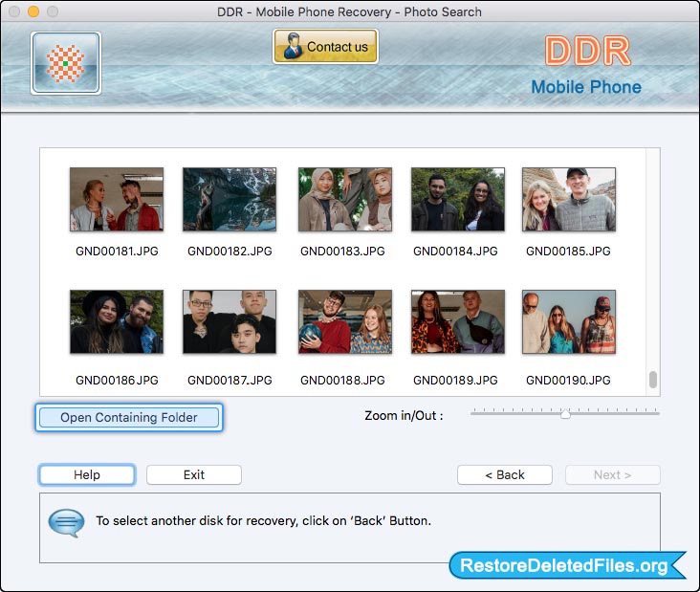This screenshot has width=700, height=592.
Task: Click file name GND00184.JPG
Action: [455, 251]
